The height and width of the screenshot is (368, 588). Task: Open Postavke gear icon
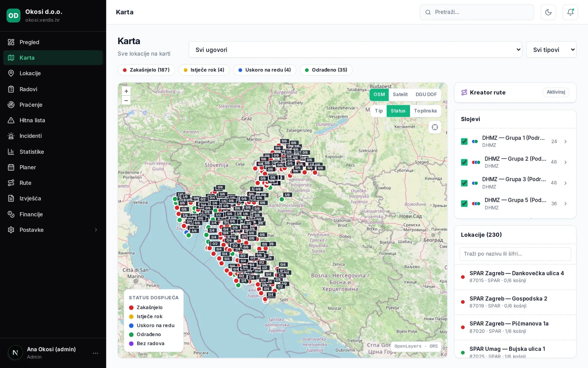pos(11,230)
